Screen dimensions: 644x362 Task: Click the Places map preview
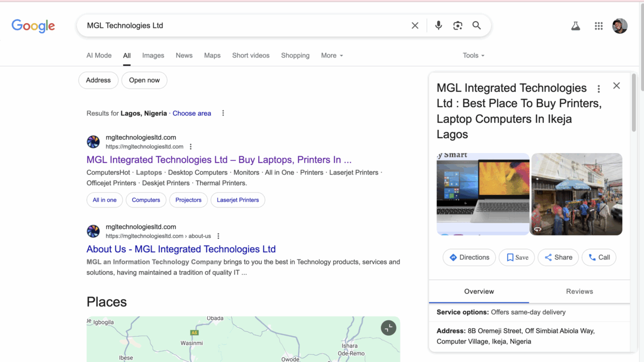point(243,339)
